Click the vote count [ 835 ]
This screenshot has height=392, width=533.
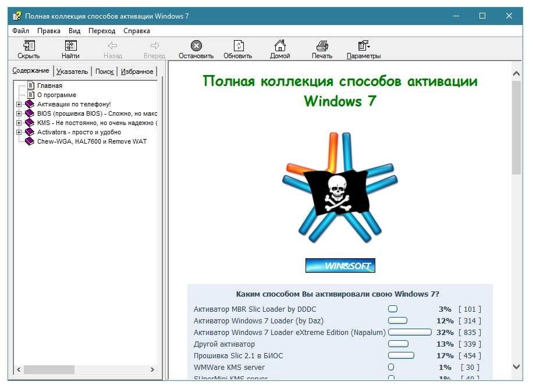tap(470, 332)
